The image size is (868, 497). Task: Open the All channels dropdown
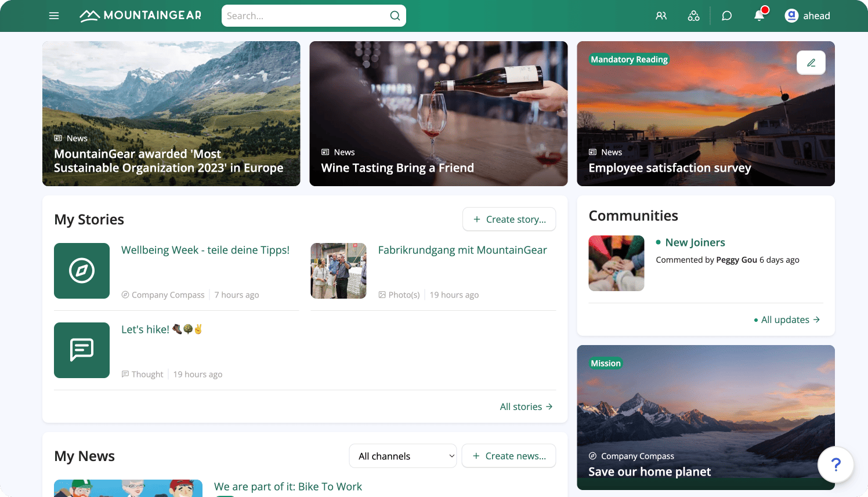pos(403,456)
